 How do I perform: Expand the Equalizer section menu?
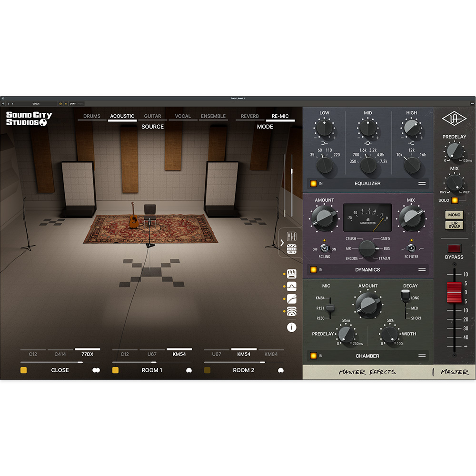pos(422,183)
